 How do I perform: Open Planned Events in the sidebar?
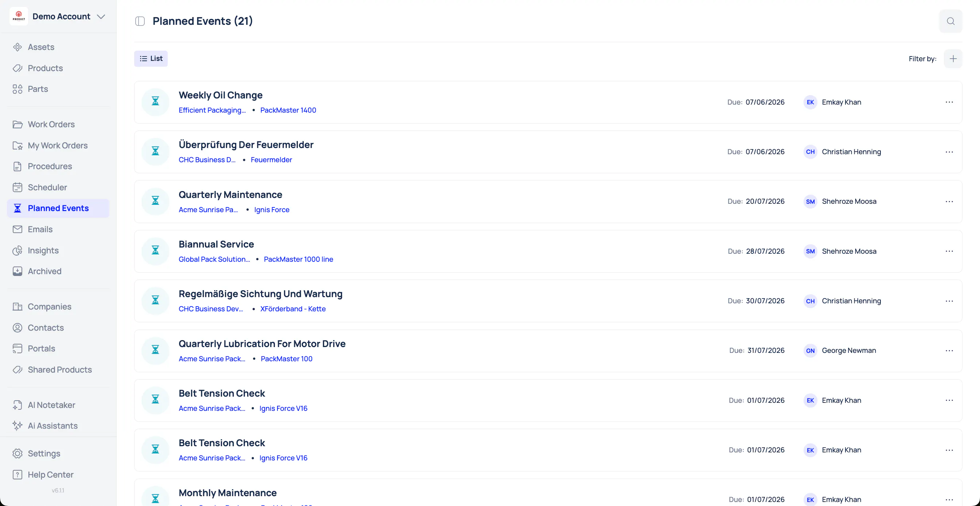pos(58,208)
